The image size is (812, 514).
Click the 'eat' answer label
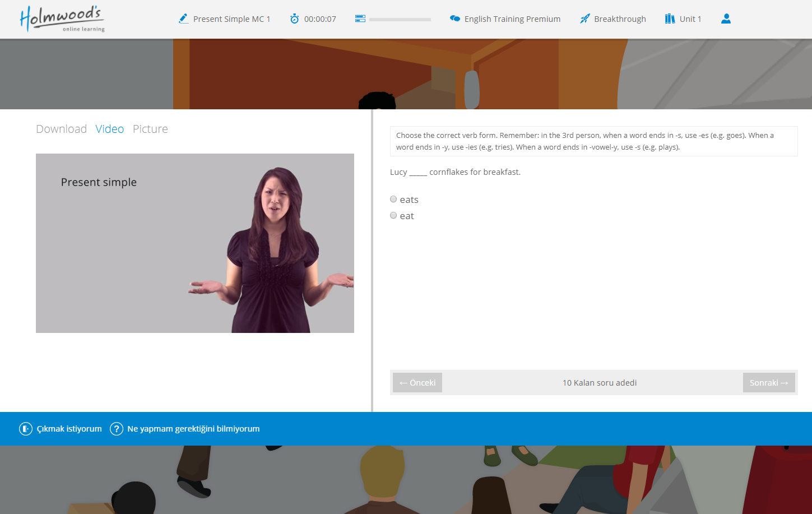click(x=407, y=216)
